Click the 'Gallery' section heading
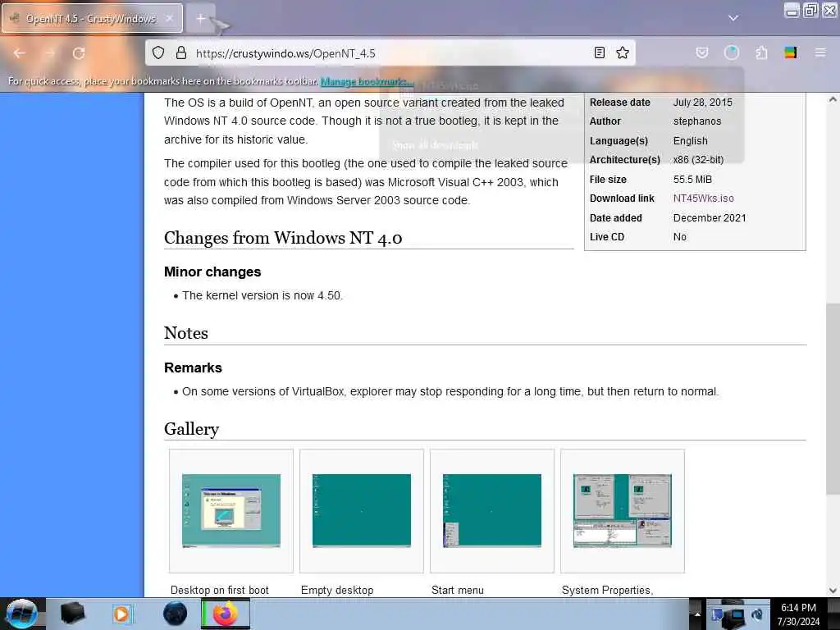The height and width of the screenshot is (630, 840). (x=191, y=428)
